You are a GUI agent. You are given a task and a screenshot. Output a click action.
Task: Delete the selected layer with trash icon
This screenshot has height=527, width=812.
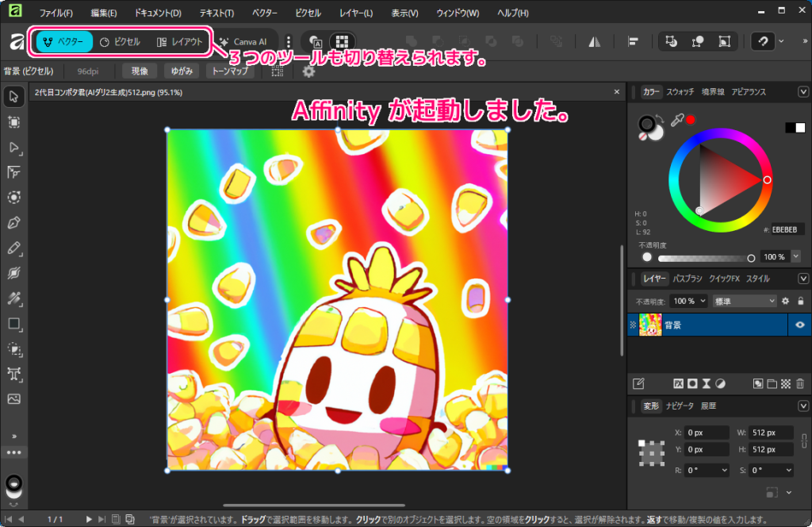(800, 384)
